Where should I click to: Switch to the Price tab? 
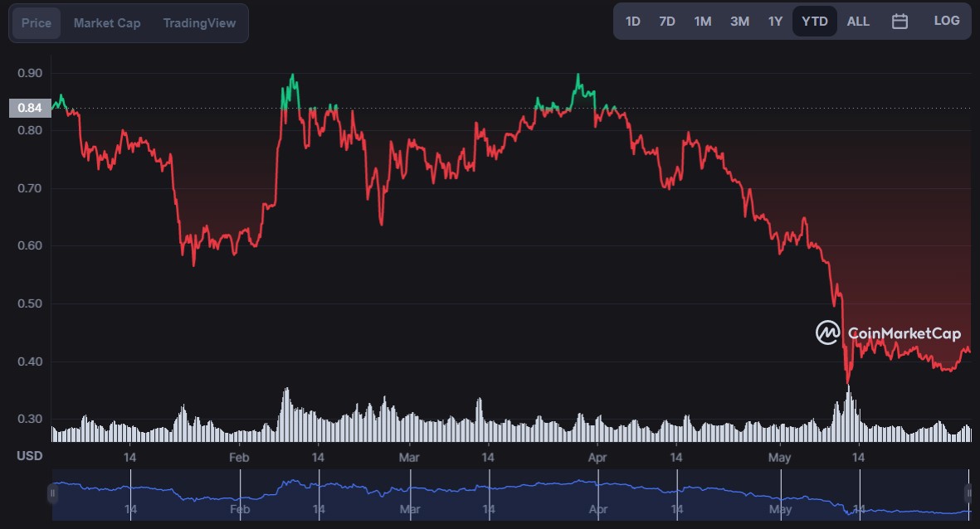click(37, 23)
